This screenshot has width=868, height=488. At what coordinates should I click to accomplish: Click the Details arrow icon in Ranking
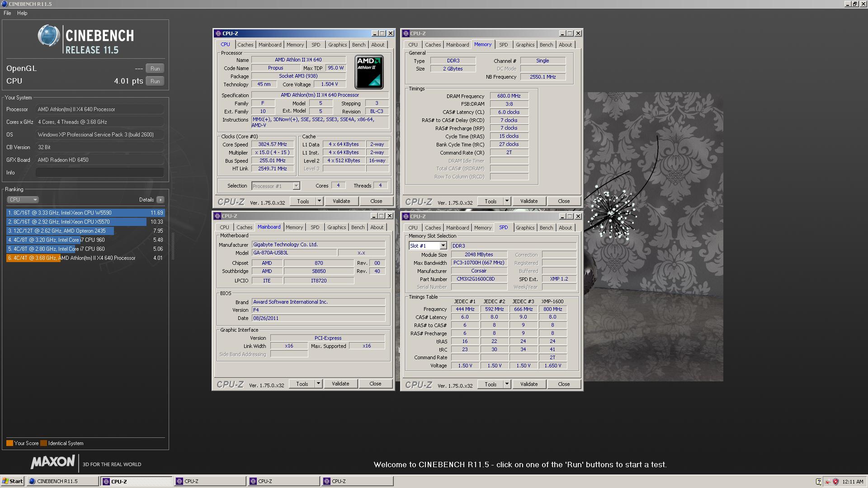pos(160,200)
